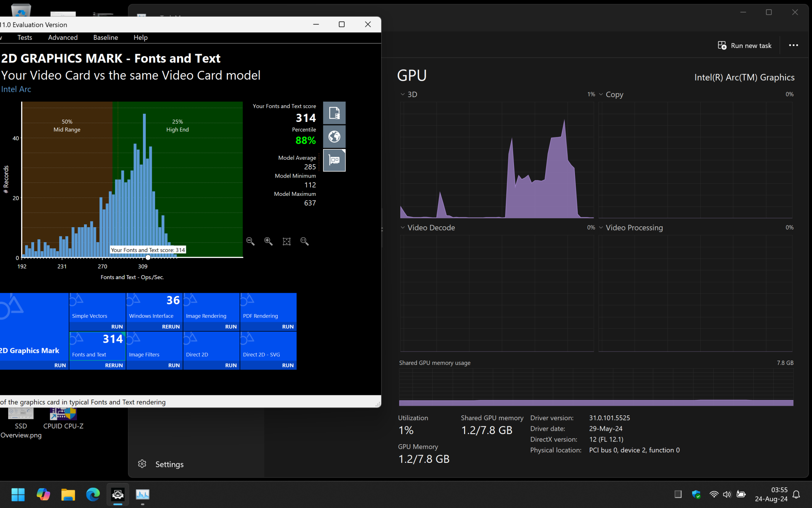Click the Settings gear in Task Manager
The width and height of the screenshot is (812, 508).
click(x=142, y=464)
